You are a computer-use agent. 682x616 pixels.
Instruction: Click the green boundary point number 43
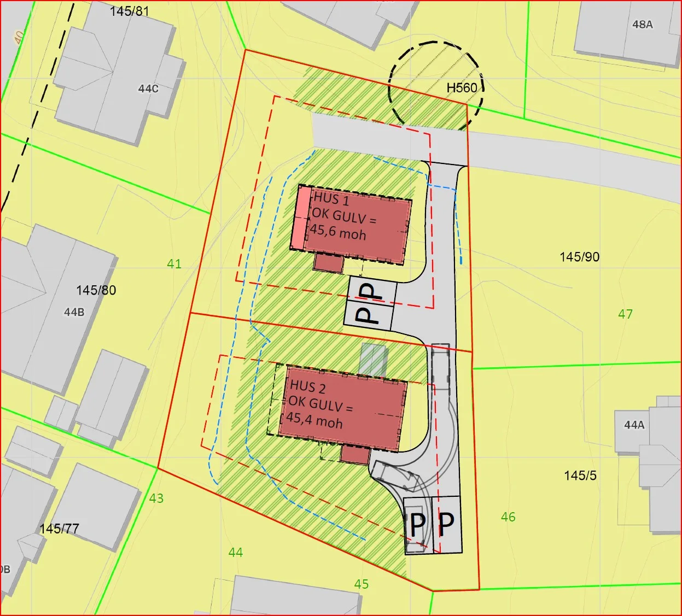point(156,498)
